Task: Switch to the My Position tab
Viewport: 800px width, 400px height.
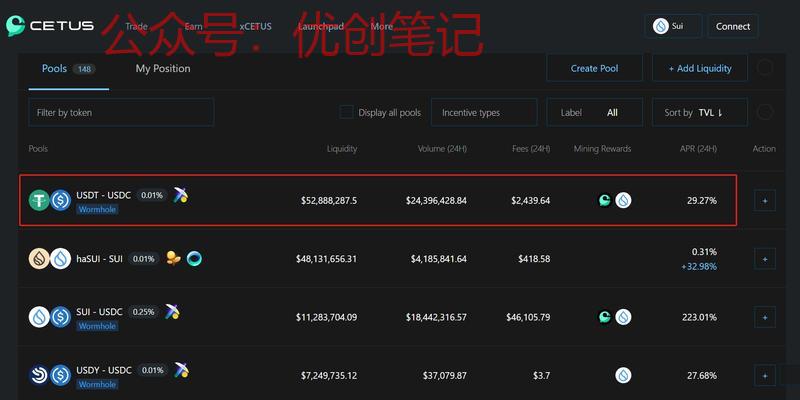Action: 163,68
